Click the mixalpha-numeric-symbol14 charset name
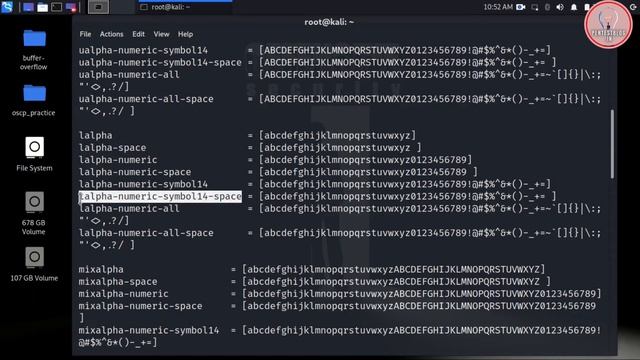This screenshot has width=640, height=360. (149, 330)
